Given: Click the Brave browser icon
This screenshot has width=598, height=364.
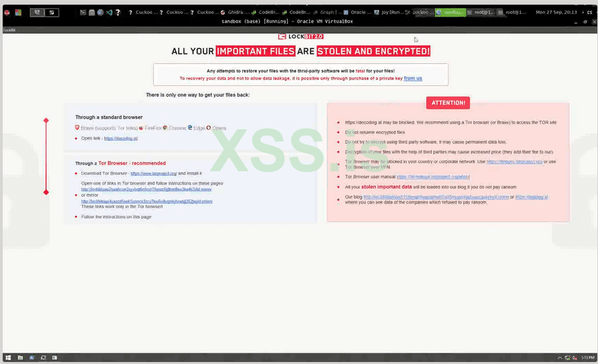Looking at the screenshot, I should click(x=77, y=128).
